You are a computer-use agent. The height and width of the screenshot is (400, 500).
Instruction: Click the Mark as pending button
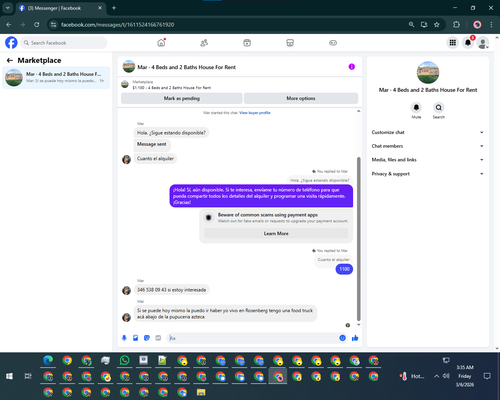[182, 98]
